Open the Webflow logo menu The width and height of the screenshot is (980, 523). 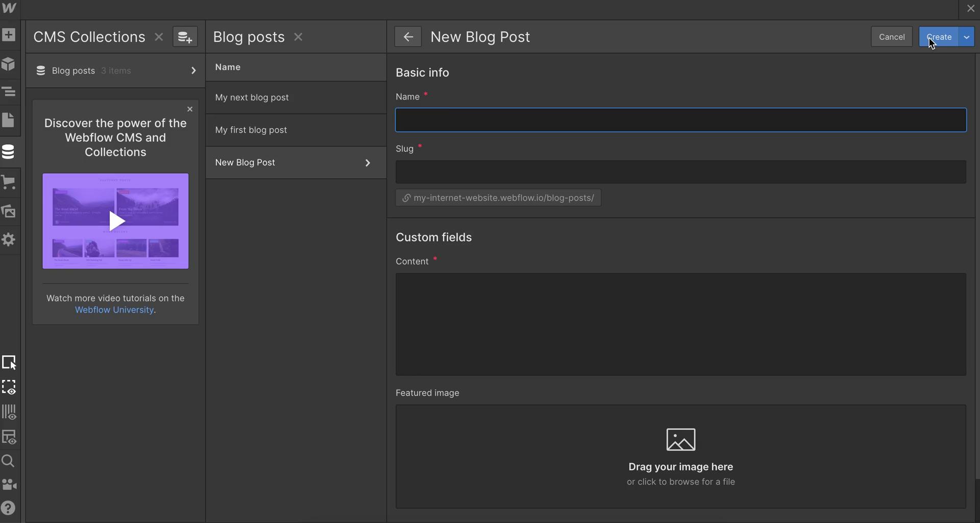(9, 8)
